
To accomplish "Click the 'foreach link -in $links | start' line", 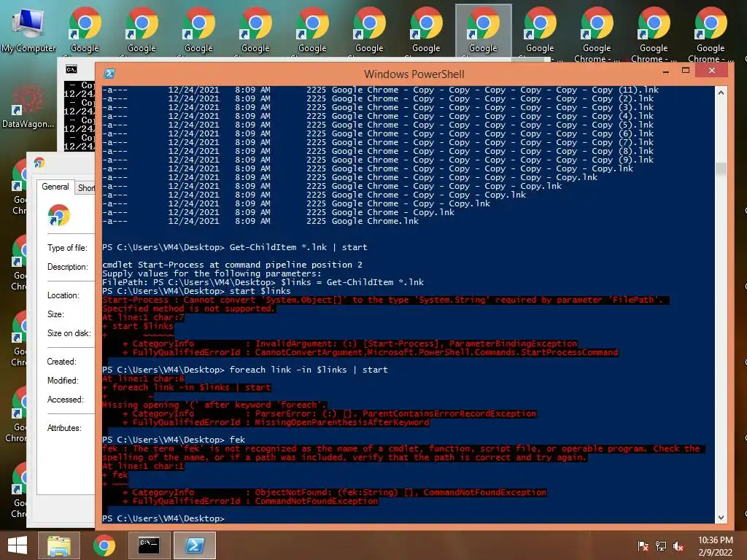I will [x=245, y=370].
